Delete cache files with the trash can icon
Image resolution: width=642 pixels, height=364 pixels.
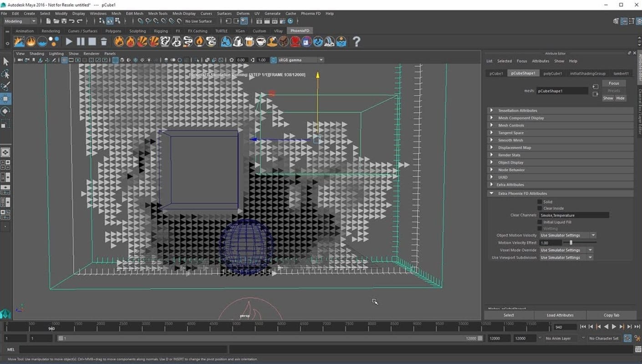[104, 42]
